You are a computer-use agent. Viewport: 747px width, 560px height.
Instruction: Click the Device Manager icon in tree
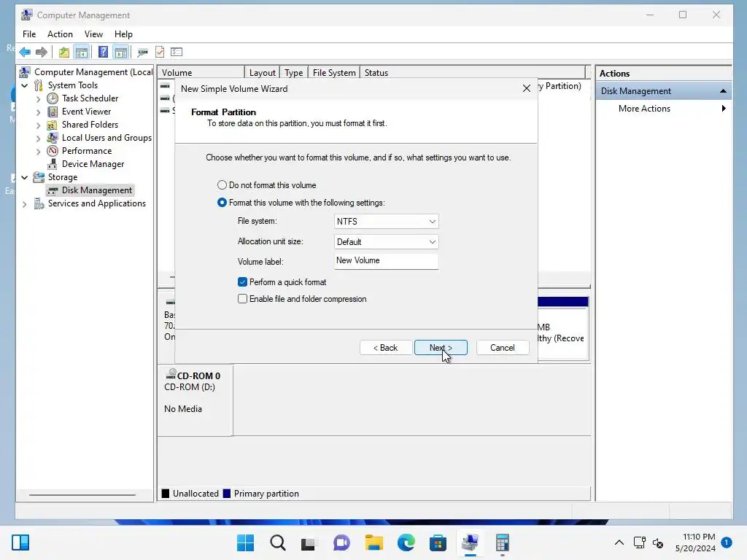[53, 164]
